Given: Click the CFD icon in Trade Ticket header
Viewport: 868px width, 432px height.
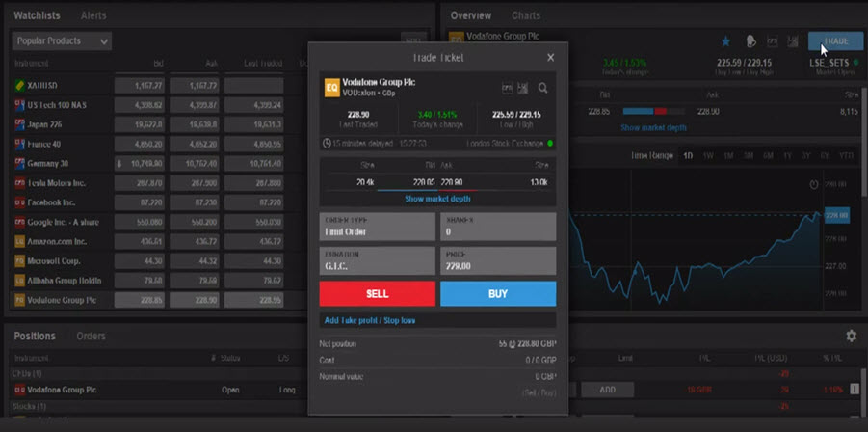Looking at the screenshot, I should click(507, 88).
